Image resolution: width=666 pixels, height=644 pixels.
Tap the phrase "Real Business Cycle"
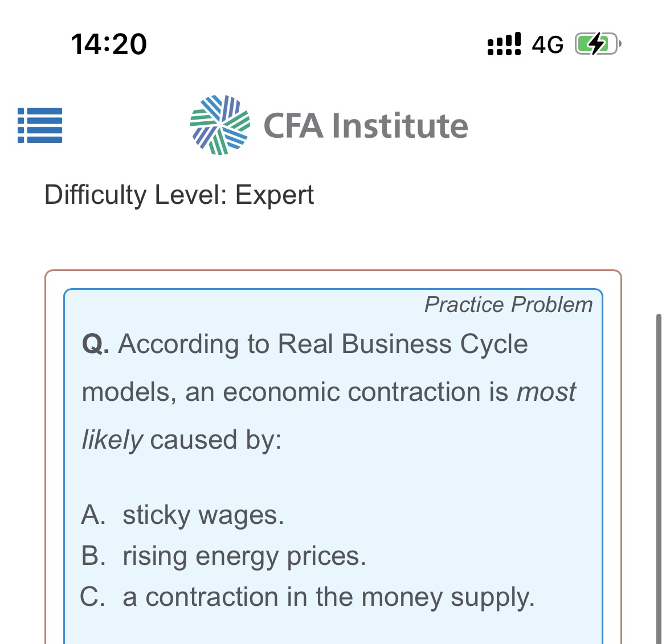coord(402,344)
